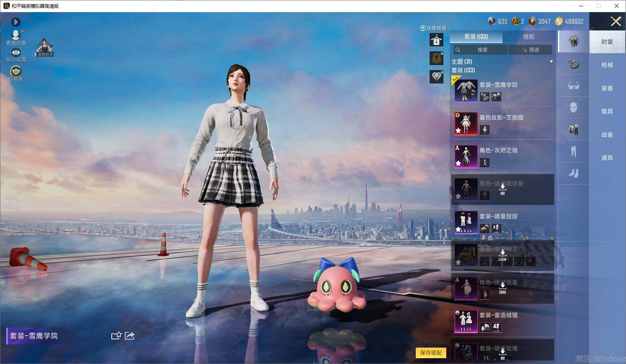
Task: Select the 枪械 firearms menu tab
Action: tap(607, 65)
